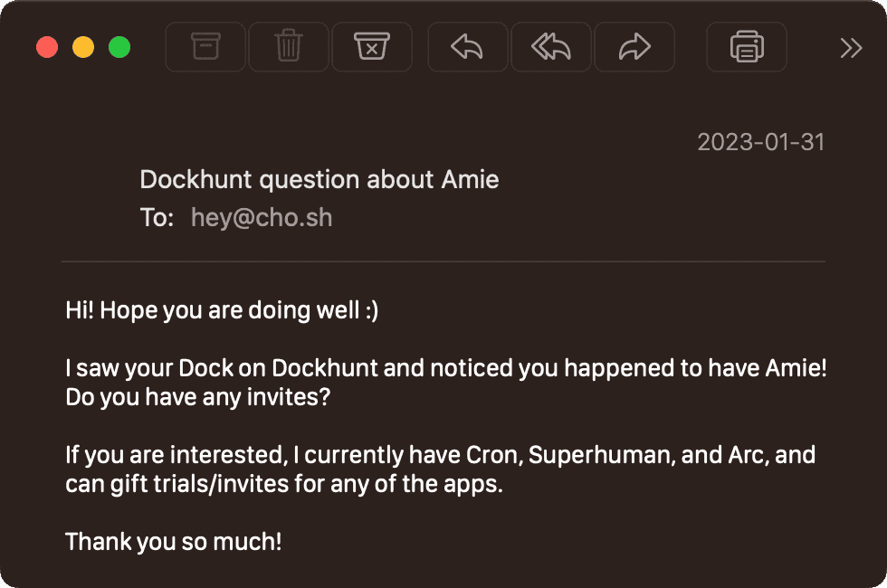This screenshot has height=588, width=887.
Task: Click the line mentioning Cron, Superhuman, and Arc
Action: 441,454
